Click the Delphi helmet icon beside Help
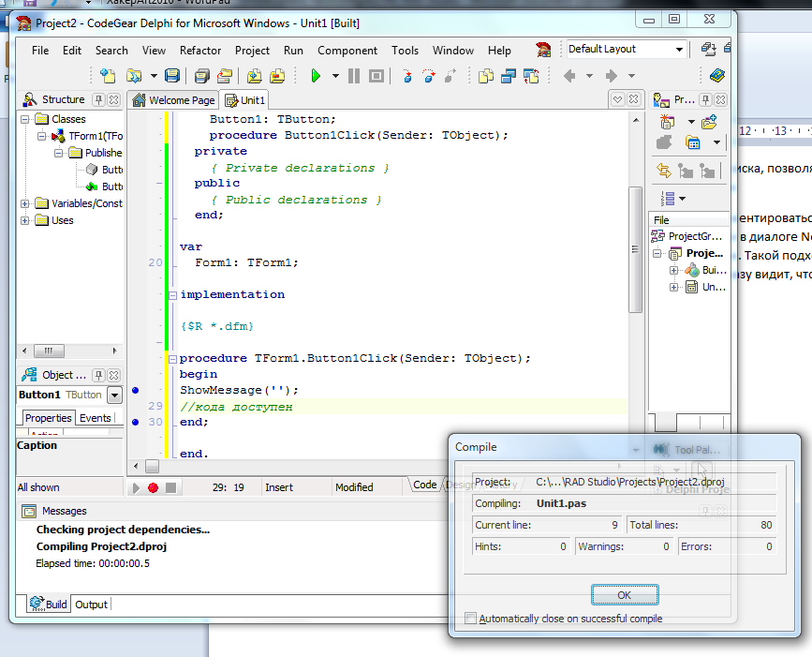 543,50
